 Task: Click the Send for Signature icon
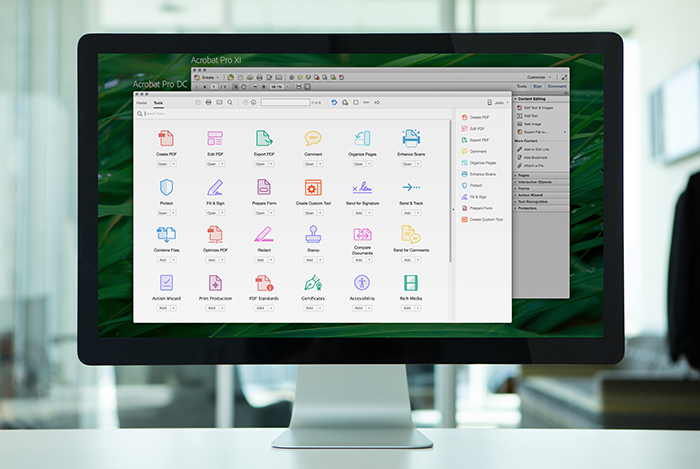pos(361,187)
